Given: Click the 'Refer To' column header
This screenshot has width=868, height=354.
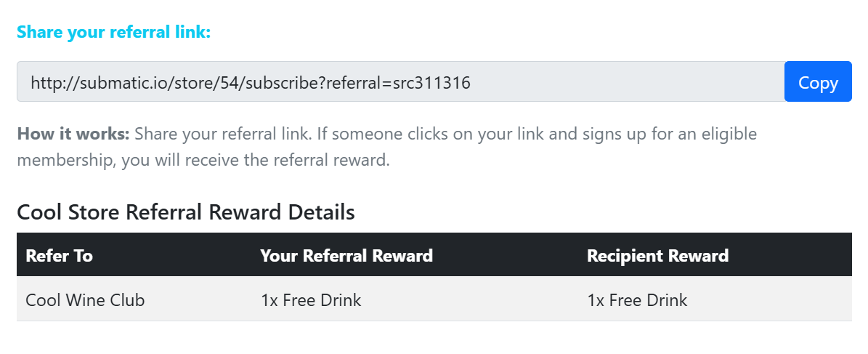Looking at the screenshot, I should [60, 255].
